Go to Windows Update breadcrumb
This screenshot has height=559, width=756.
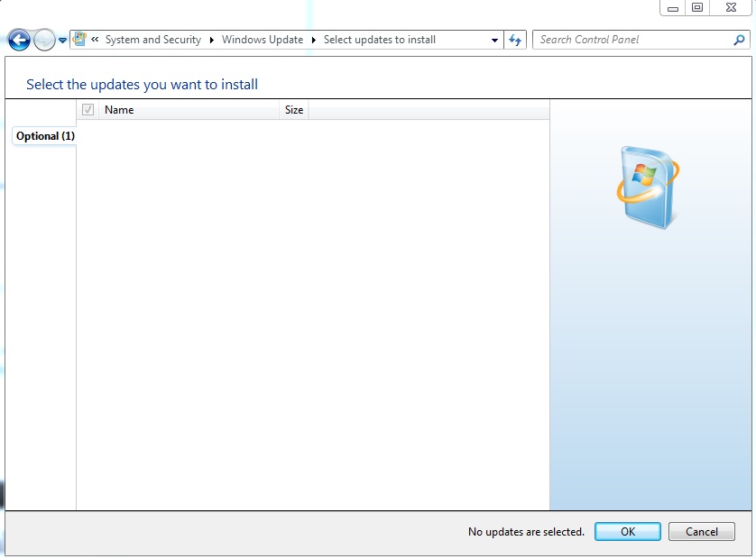click(x=263, y=40)
